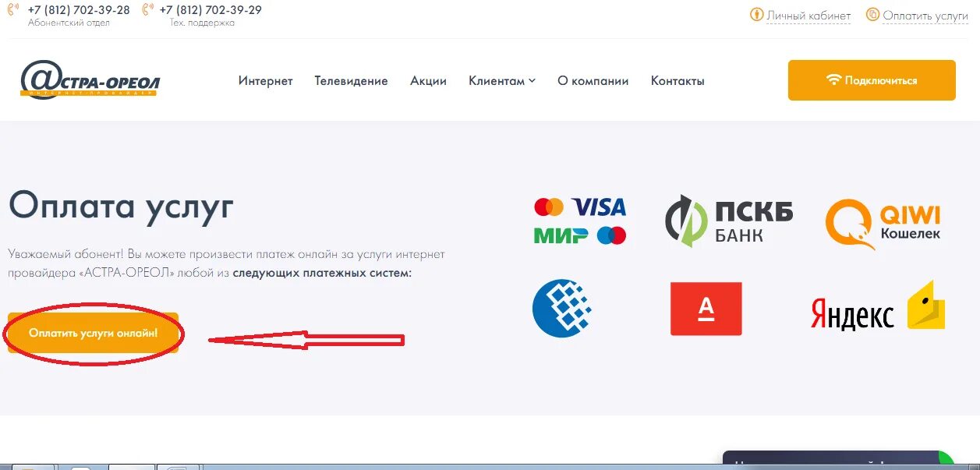Screen dimensions: 980x470
Task: Choose the Yandex wallet payment icon
Action: pos(878,307)
